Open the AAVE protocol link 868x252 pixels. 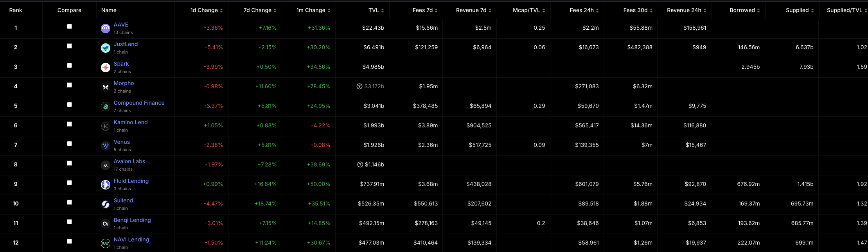121,25
